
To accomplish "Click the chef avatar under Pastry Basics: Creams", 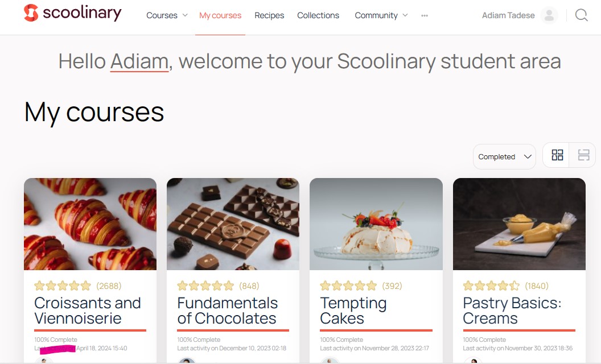I will 473,360.
